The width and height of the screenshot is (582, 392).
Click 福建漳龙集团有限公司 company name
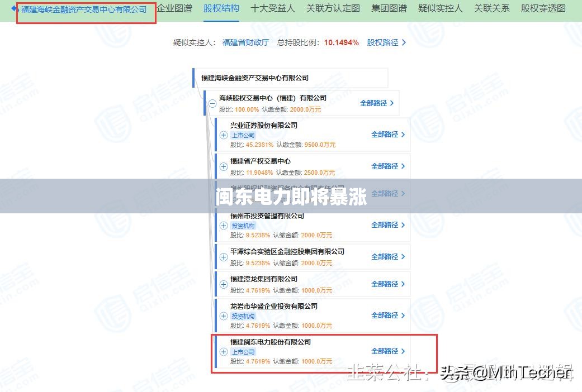click(x=264, y=279)
